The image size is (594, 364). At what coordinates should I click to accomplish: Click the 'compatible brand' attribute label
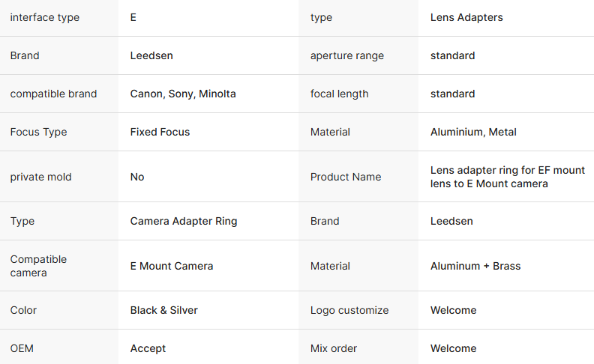pyautogui.click(x=53, y=94)
